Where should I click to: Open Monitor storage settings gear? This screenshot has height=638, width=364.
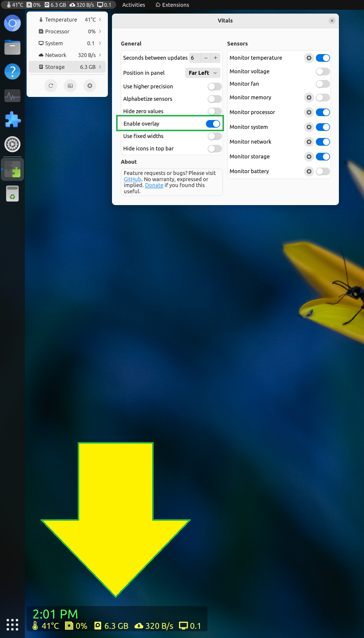click(x=309, y=157)
